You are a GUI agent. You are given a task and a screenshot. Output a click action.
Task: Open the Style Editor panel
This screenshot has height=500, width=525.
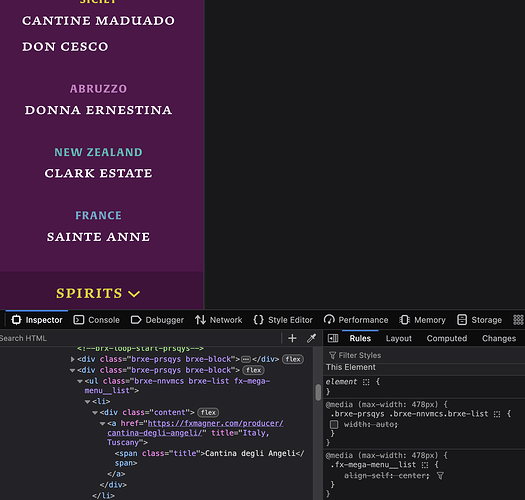[x=283, y=320]
